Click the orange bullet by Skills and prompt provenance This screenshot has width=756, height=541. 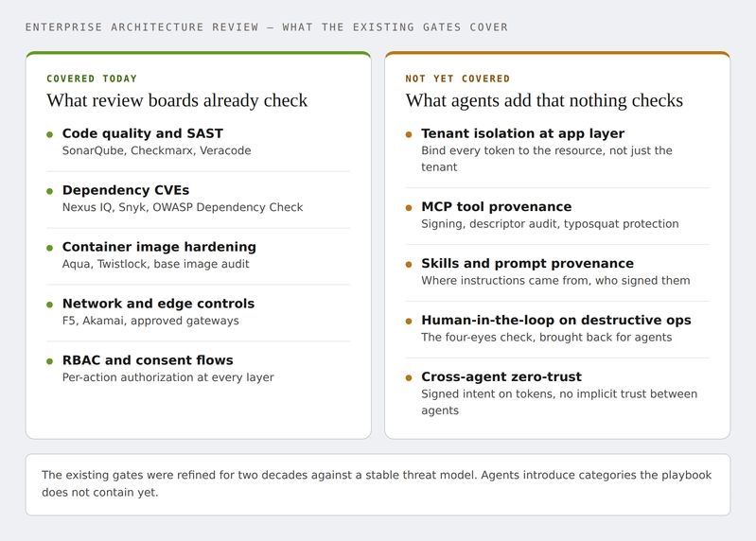point(409,265)
